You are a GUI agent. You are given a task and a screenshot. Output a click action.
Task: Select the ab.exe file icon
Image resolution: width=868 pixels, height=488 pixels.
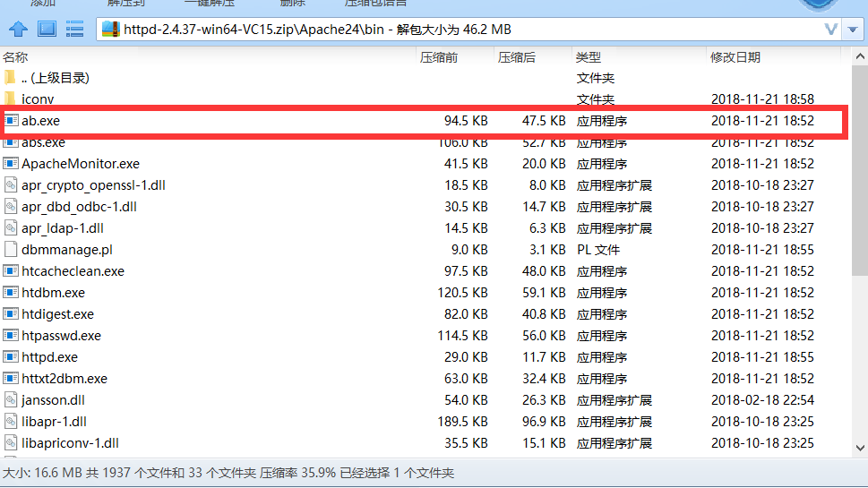tap(11, 120)
